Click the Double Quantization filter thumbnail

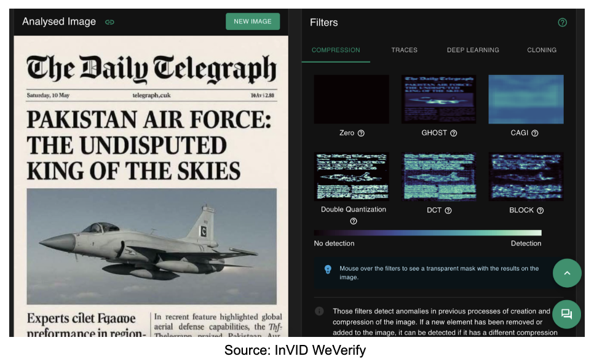coord(352,176)
